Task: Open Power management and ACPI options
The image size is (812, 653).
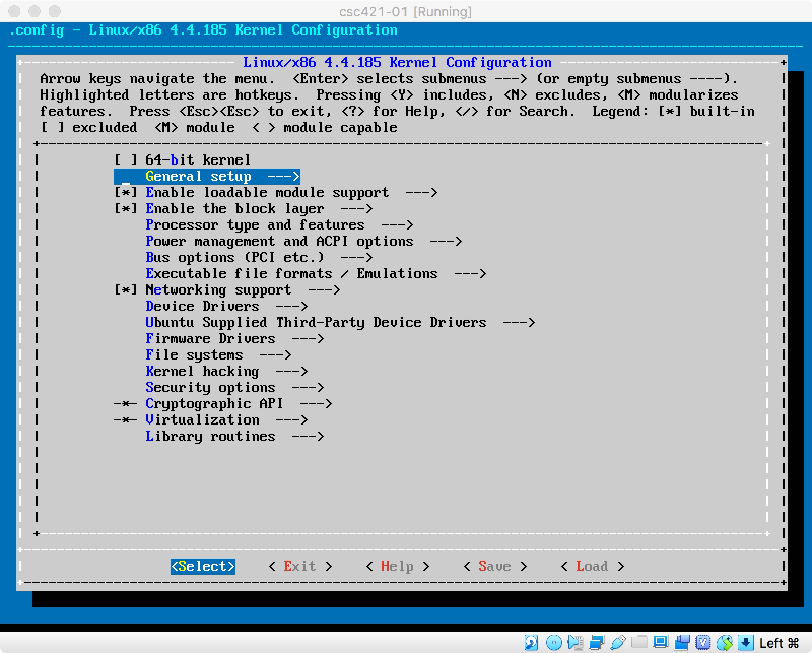Action: pos(303,241)
